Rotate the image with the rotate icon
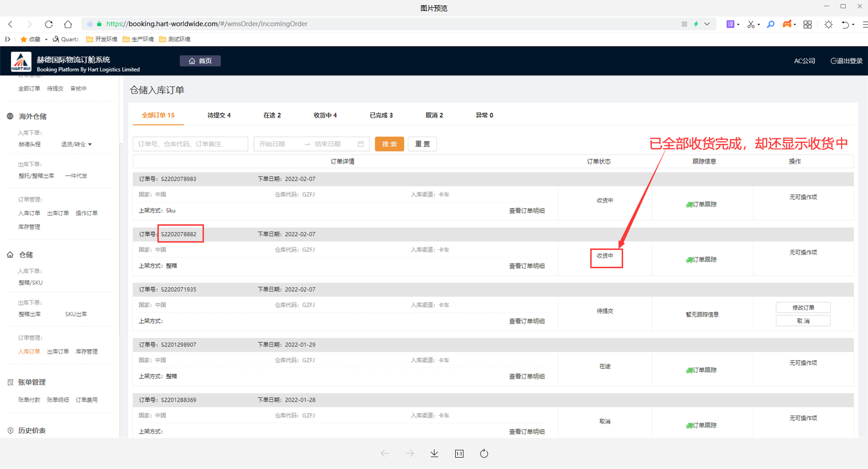 point(484,453)
